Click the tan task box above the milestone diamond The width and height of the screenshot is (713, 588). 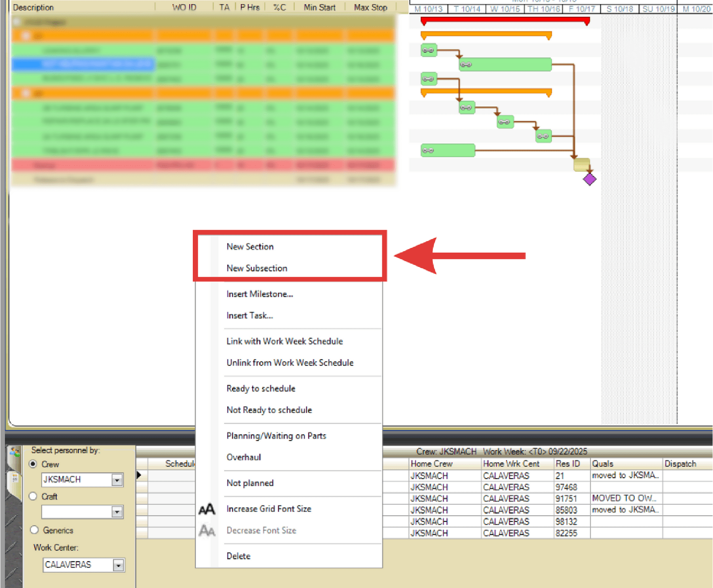pos(581,164)
